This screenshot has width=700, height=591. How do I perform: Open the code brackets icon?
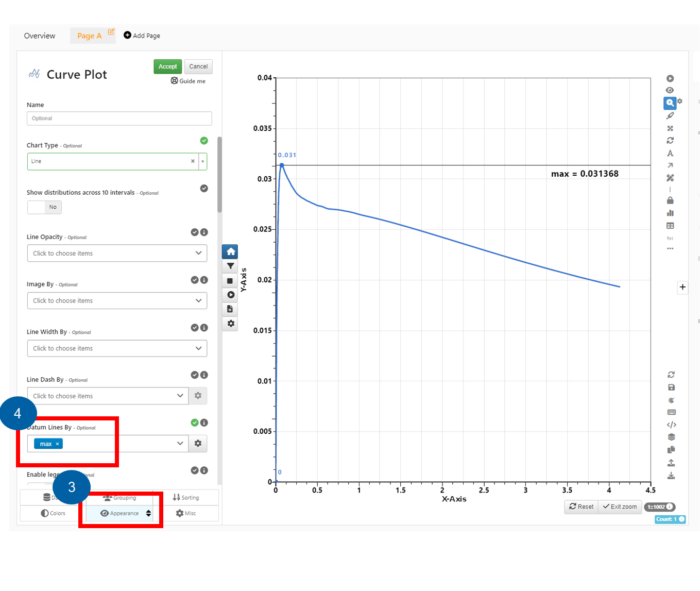[x=671, y=425]
